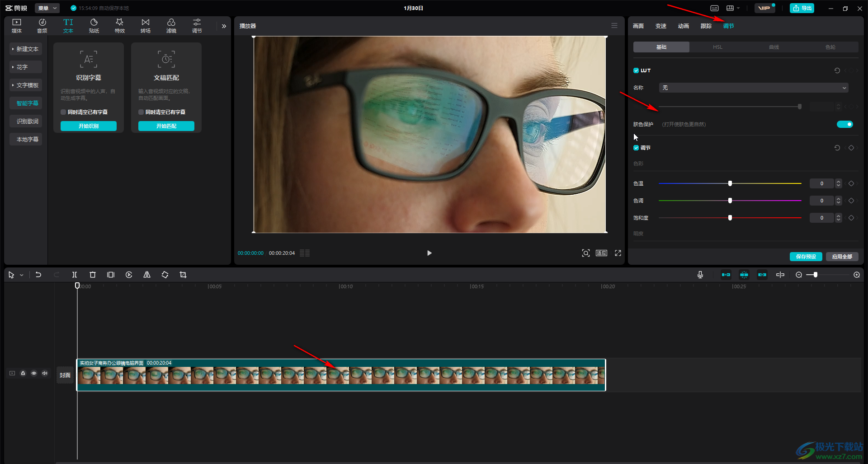The height and width of the screenshot is (464, 868).
Task: Click the player fullscreen icon
Action: [618, 253]
